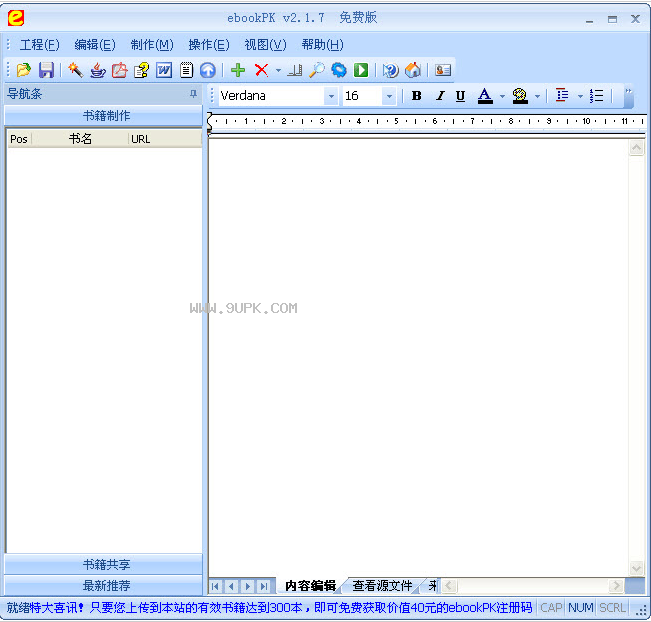Switch to the 内容编辑 tab
The width and height of the screenshot is (651, 622).
click(x=311, y=586)
